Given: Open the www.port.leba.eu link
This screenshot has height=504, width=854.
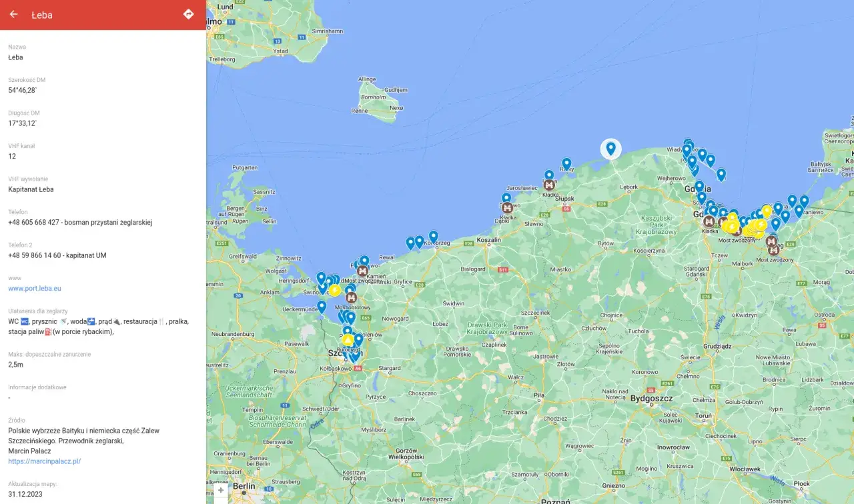Looking at the screenshot, I should pyautogui.click(x=34, y=288).
